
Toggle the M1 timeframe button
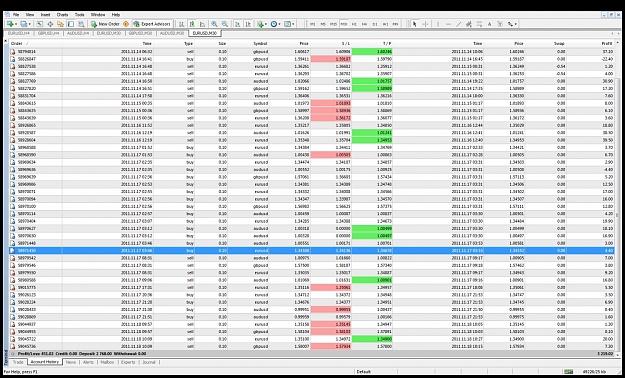[312, 24]
